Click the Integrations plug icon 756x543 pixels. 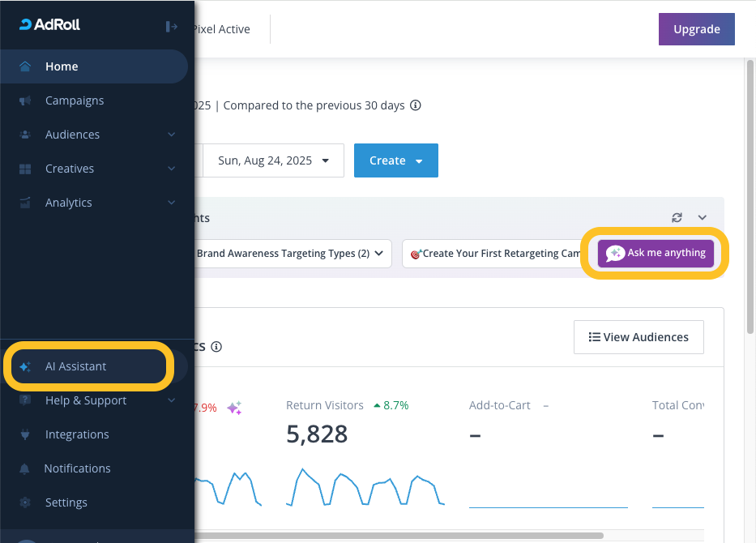pyautogui.click(x=25, y=434)
